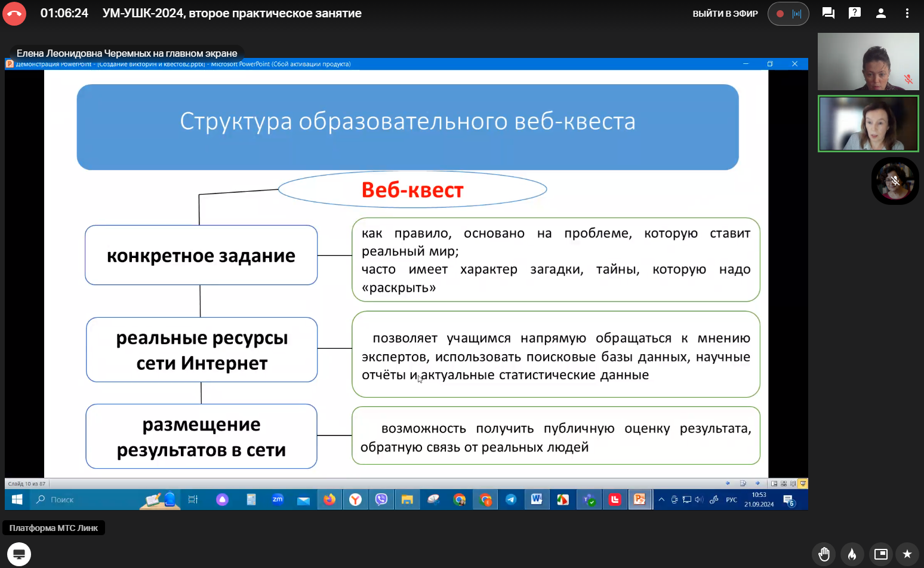Show the participants list icon
The image size is (924, 568).
click(880, 13)
